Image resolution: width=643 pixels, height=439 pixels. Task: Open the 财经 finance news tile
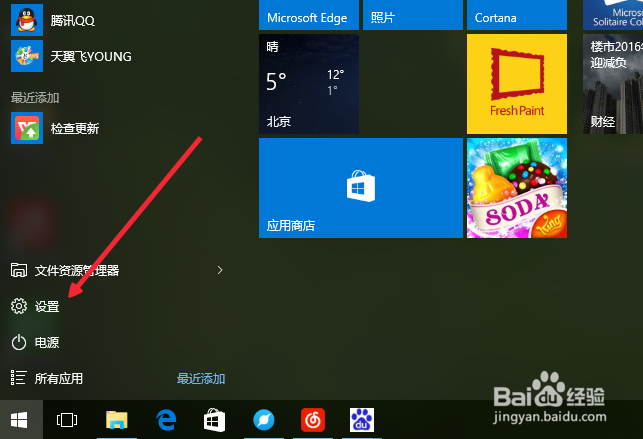(x=613, y=84)
